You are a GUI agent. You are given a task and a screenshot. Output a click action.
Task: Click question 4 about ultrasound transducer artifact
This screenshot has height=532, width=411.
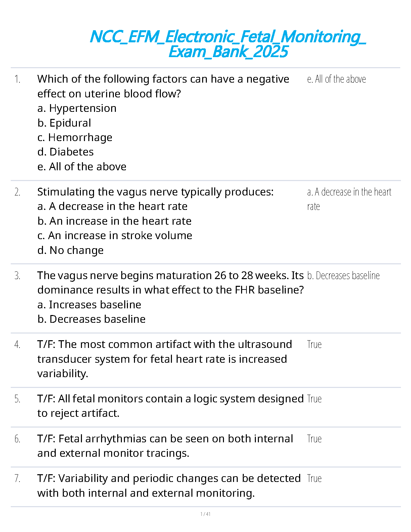coord(164,359)
